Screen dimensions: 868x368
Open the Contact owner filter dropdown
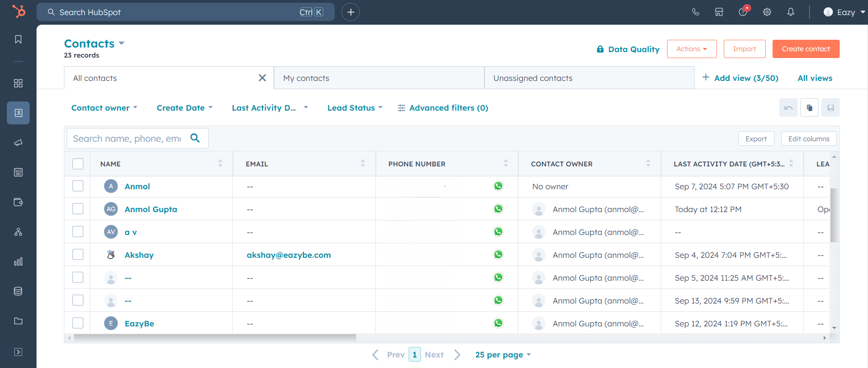[x=104, y=108]
